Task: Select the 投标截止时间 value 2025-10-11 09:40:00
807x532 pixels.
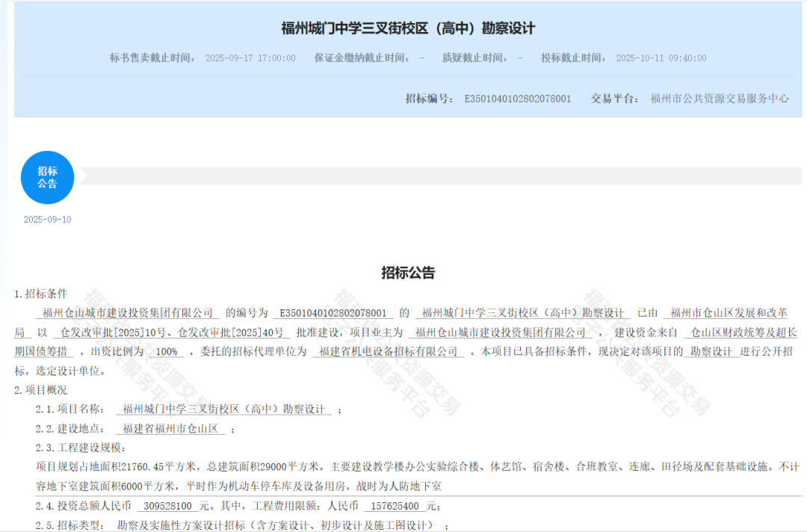Action: pyautogui.click(x=661, y=58)
